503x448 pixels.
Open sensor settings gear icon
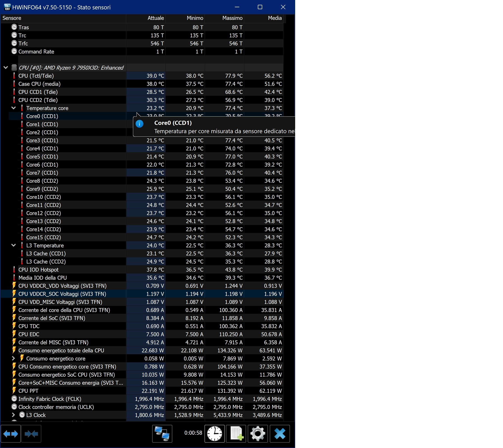[x=258, y=434]
